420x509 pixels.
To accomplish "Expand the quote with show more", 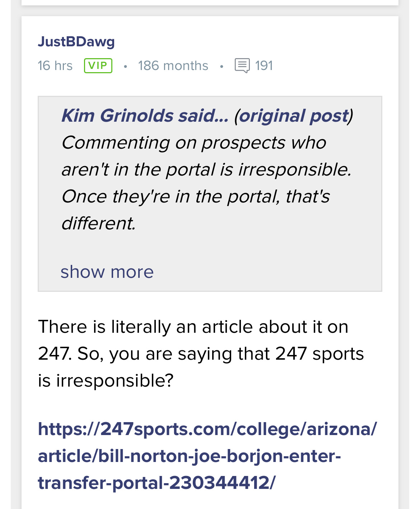I will 107,272.
